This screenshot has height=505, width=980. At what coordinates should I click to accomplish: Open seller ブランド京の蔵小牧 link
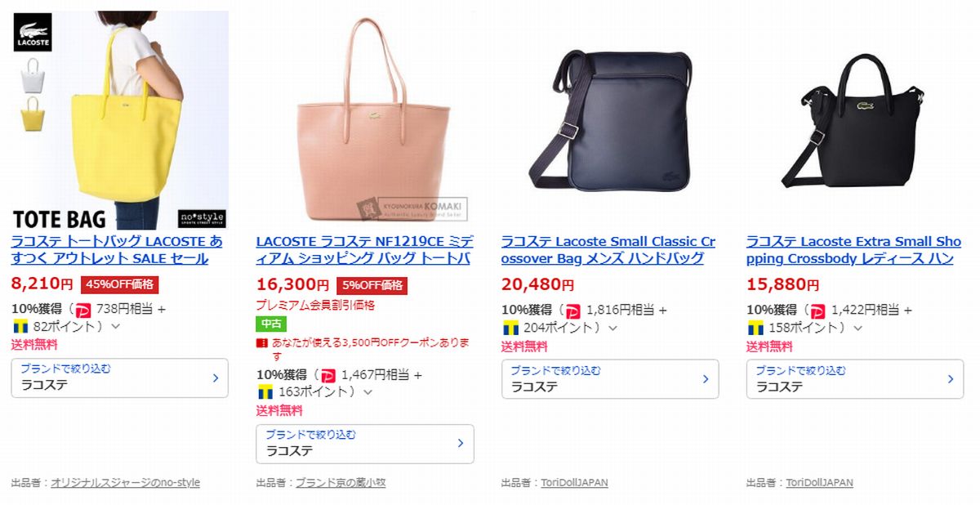click(x=341, y=483)
